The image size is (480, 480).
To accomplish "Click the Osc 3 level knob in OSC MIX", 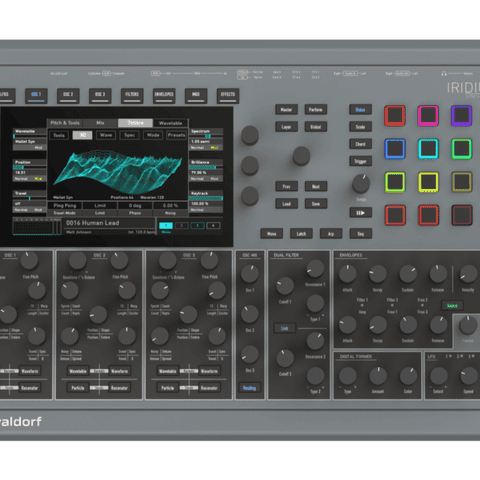I will coord(250,354).
